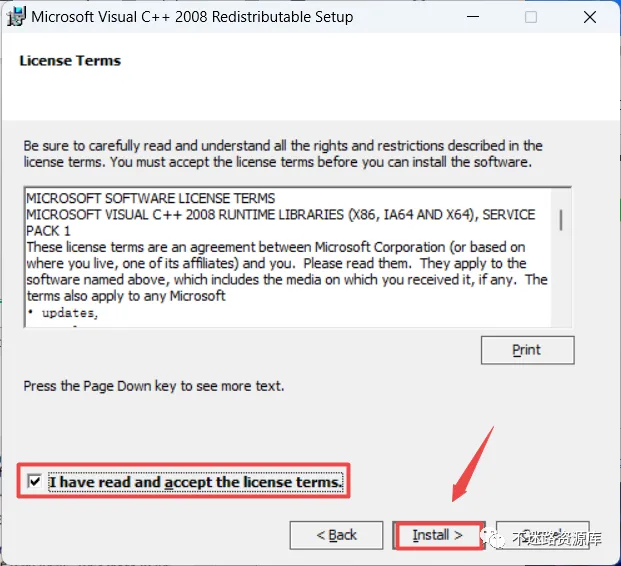Image resolution: width=621 pixels, height=566 pixels.
Task: Print the license terms
Action: tap(527, 350)
